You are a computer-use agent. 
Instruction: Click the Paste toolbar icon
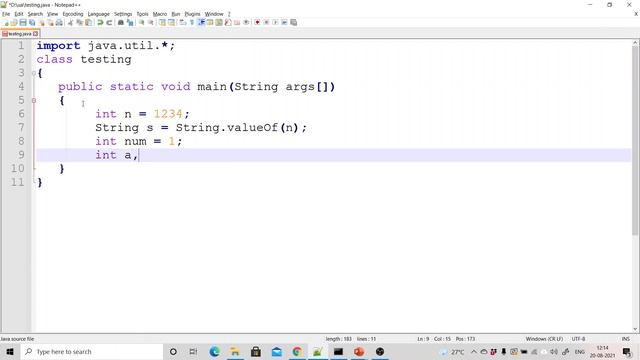(88, 22)
